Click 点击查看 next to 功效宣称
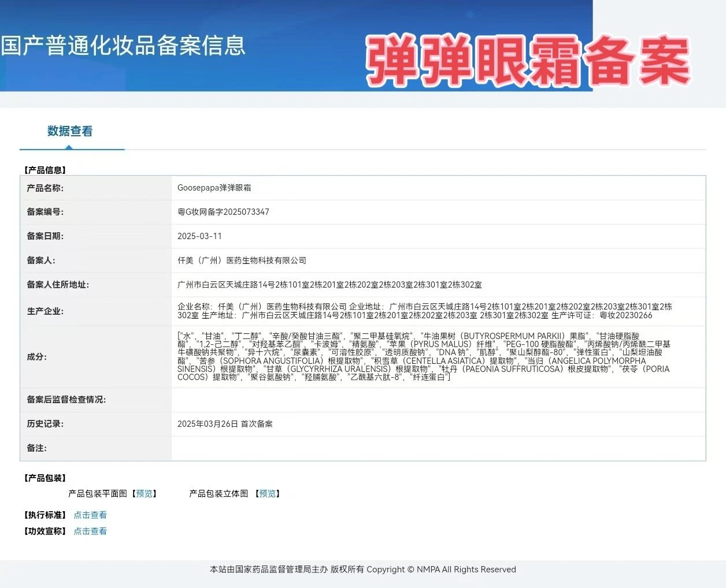Viewport: 726px width, 588px height. point(90,531)
